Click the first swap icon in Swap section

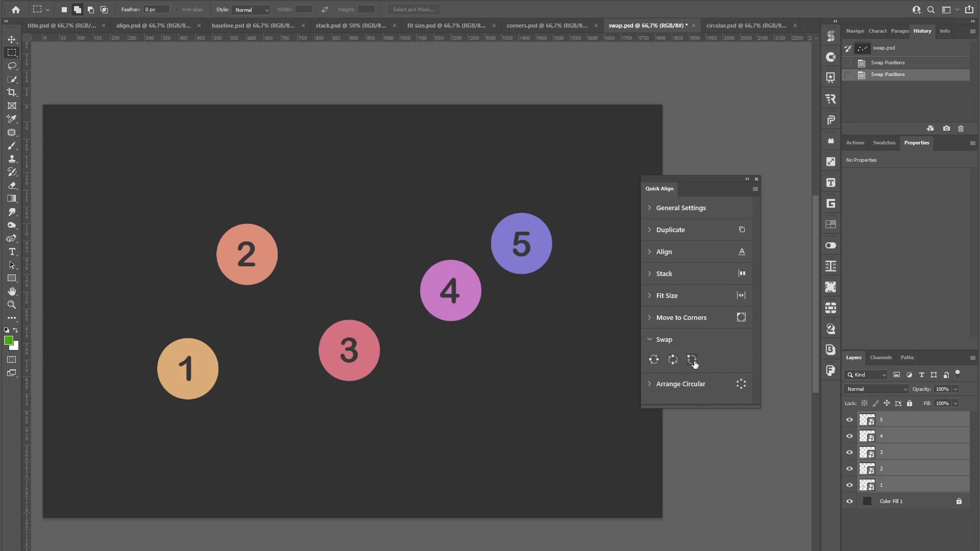click(x=653, y=360)
